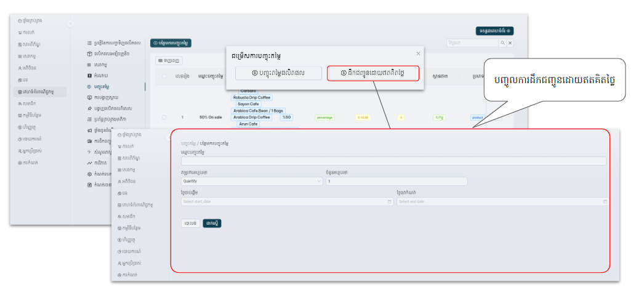Click the chart line icon in submenu
Screen dimensions: 644x290
click(x=90, y=163)
